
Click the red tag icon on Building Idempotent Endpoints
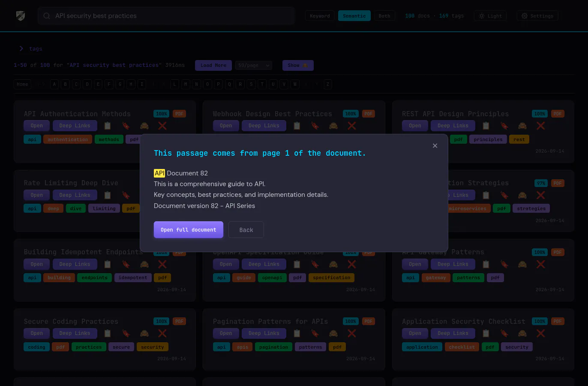126,264
